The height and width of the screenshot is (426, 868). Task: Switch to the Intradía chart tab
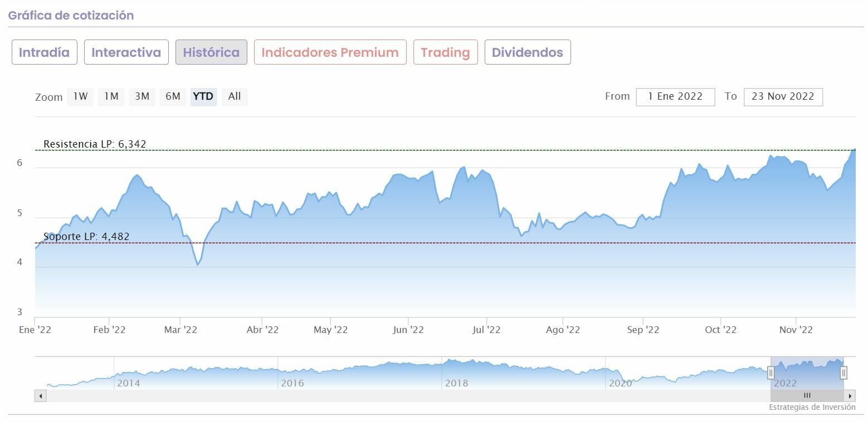tap(45, 52)
